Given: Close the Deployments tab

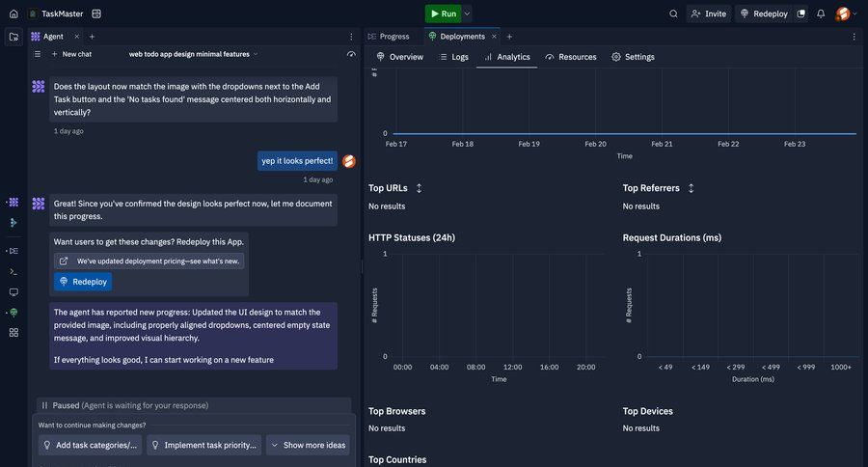Looking at the screenshot, I should [494, 37].
